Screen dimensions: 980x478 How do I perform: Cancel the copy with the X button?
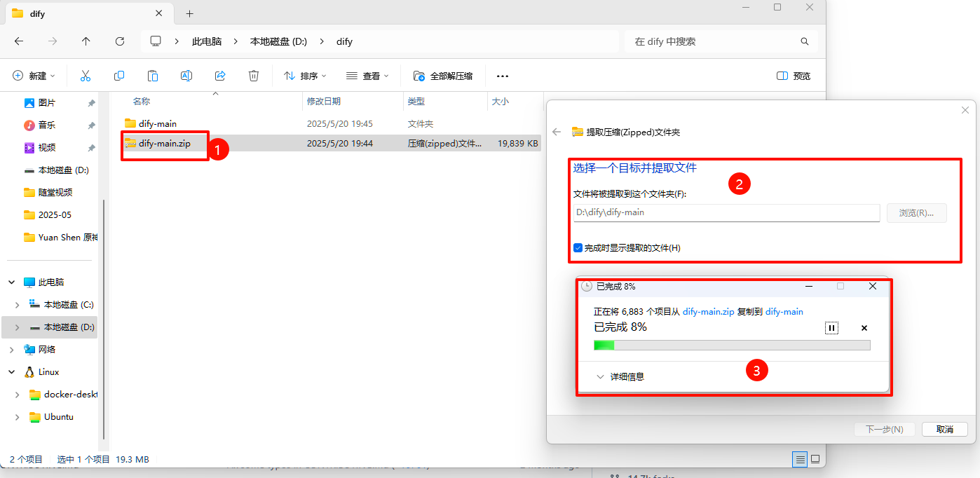point(864,328)
